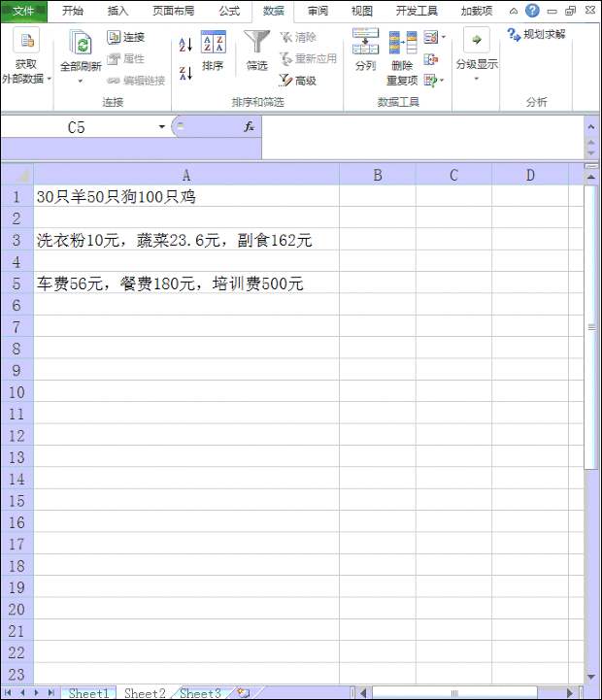Click Refresh All (全部刷新) icon
Image resolution: width=602 pixels, height=700 pixels.
(81, 44)
